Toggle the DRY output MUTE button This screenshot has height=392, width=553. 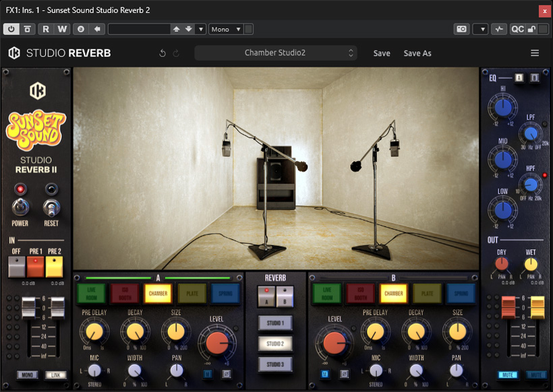tap(508, 374)
